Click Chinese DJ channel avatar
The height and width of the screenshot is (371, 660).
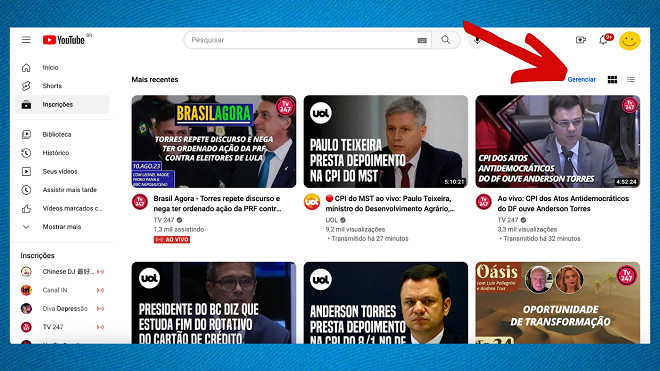26,272
